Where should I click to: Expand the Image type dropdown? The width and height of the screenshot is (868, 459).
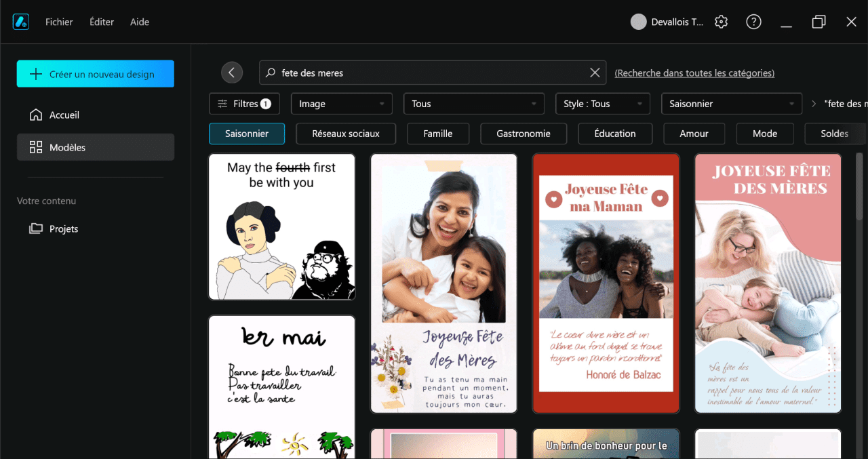(342, 104)
